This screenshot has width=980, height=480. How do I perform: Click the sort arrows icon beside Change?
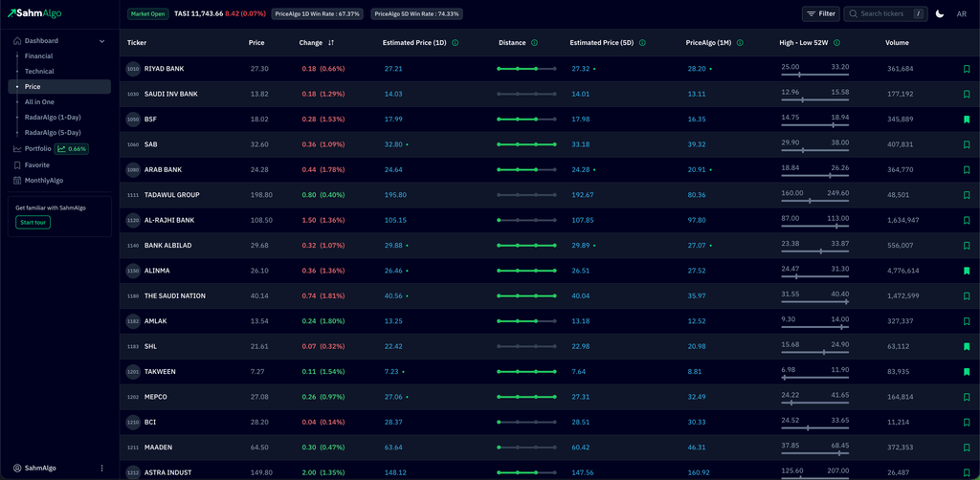[331, 43]
